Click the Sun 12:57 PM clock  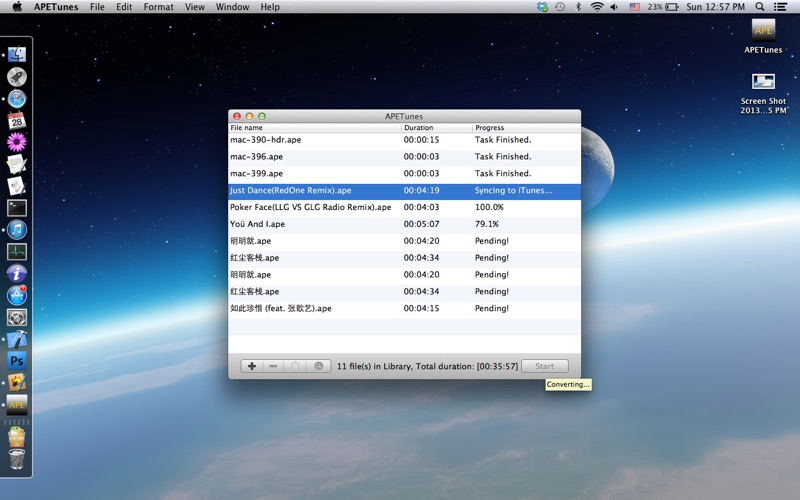tap(715, 7)
